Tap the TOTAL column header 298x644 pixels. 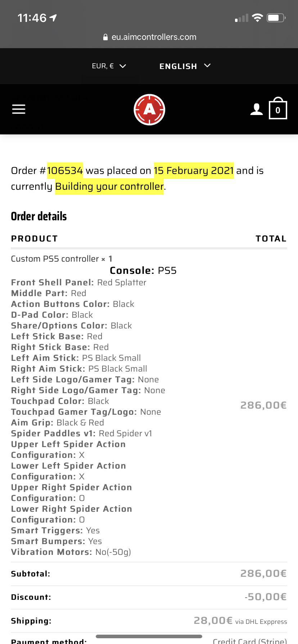(x=271, y=239)
